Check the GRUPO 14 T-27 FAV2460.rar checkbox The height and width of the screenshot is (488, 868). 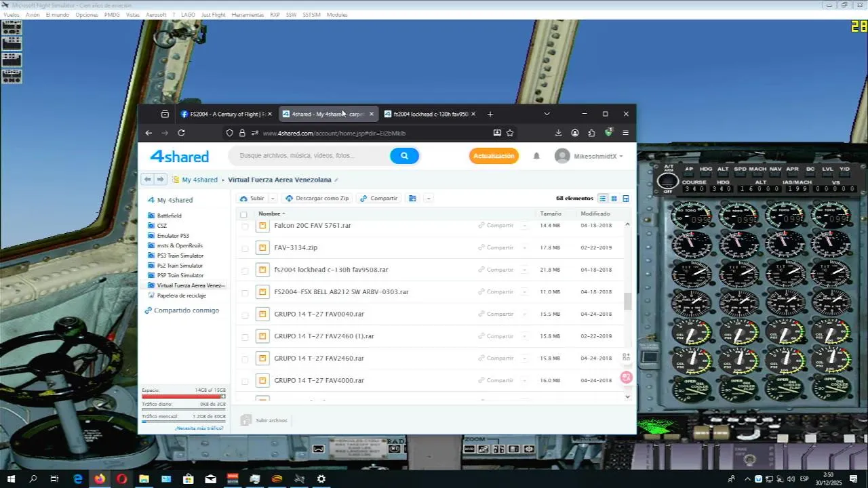[x=245, y=359]
